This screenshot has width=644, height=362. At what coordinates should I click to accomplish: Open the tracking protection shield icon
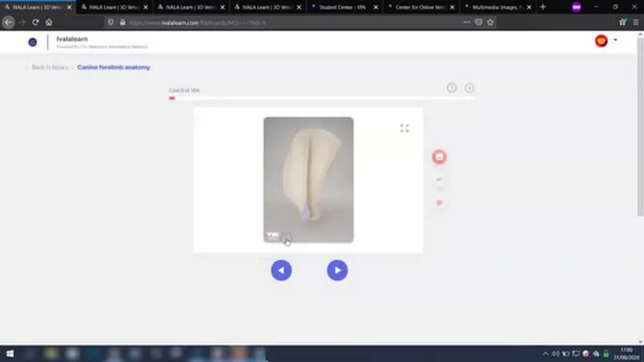[x=110, y=23]
